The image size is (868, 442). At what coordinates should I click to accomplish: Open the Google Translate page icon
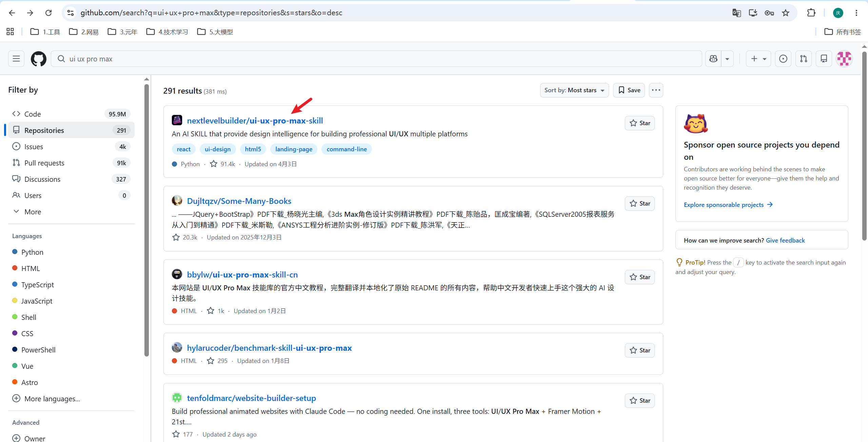[x=736, y=13]
